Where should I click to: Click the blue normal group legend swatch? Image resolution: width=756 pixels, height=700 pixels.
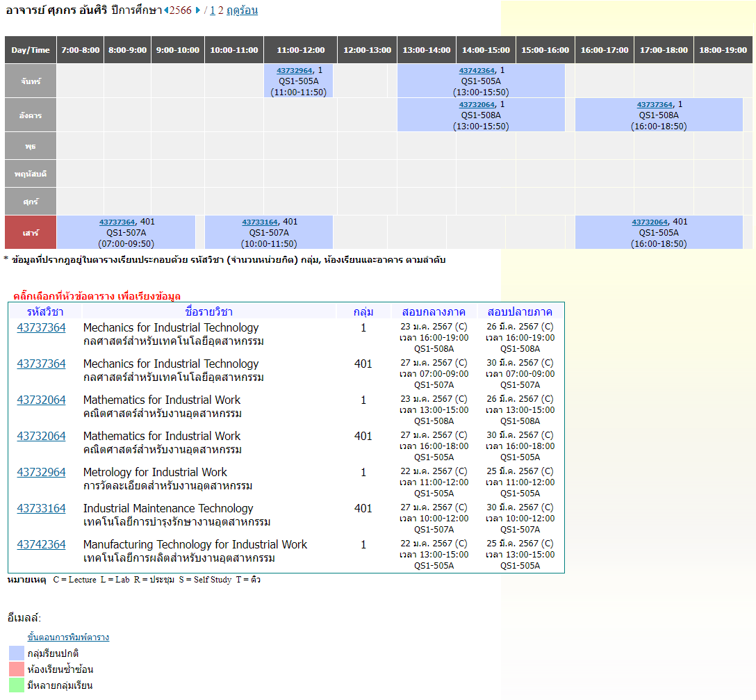(x=17, y=653)
